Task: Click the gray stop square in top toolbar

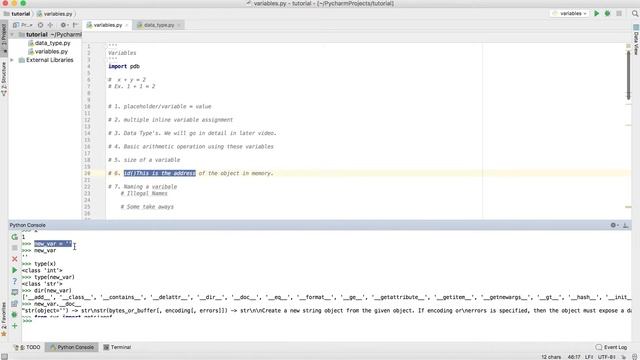Action: (x=619, y=13)
